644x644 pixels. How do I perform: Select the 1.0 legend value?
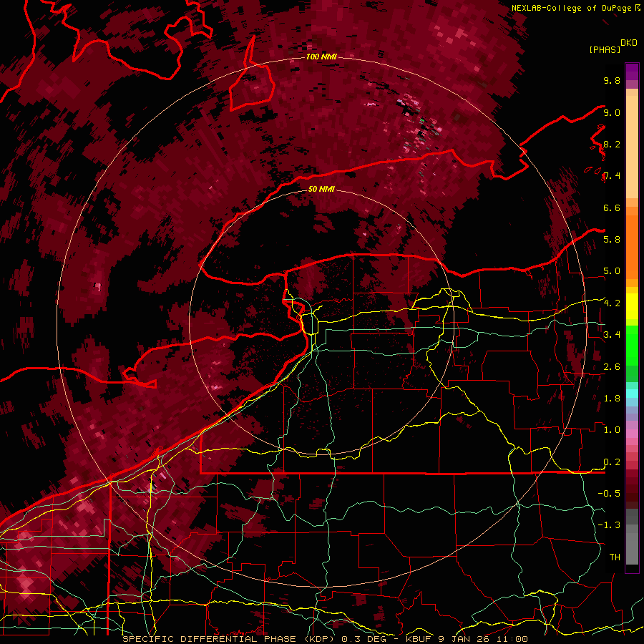click(x=612, y=429)
